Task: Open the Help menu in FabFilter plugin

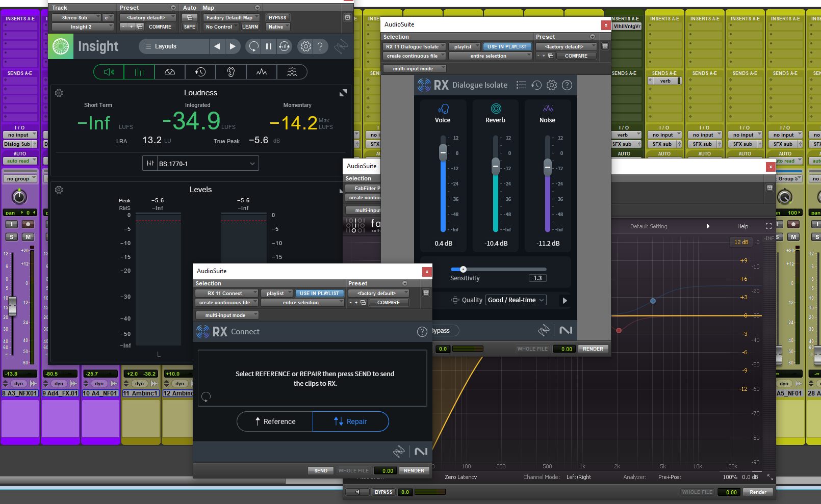Action: 743,226
